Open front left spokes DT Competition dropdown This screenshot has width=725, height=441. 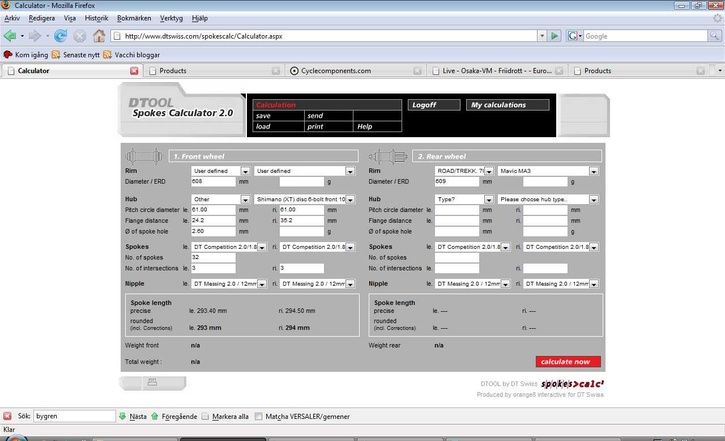228,247
